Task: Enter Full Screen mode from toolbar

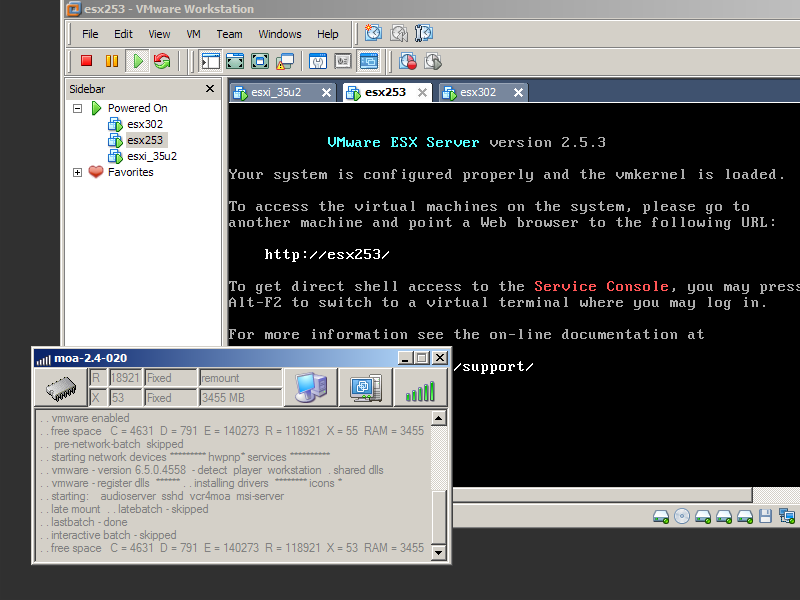Action: click(x=235, y=61)
